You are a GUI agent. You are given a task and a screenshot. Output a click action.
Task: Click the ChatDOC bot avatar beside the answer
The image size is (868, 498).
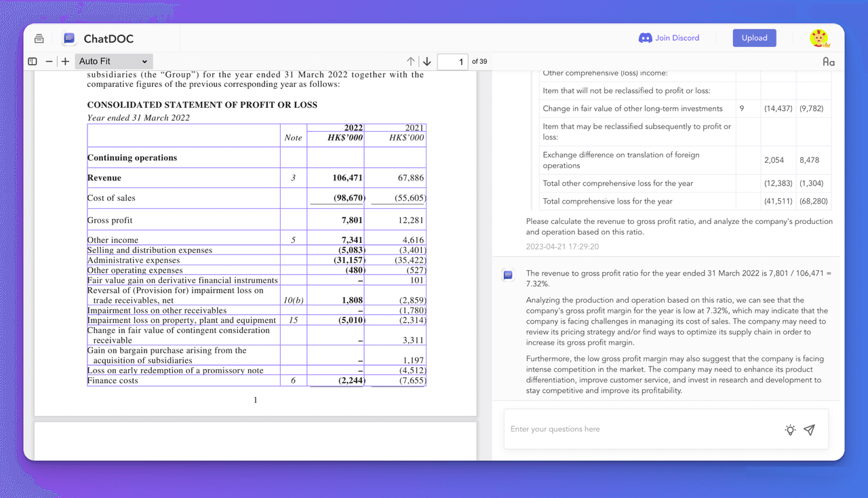pos(508,274)
